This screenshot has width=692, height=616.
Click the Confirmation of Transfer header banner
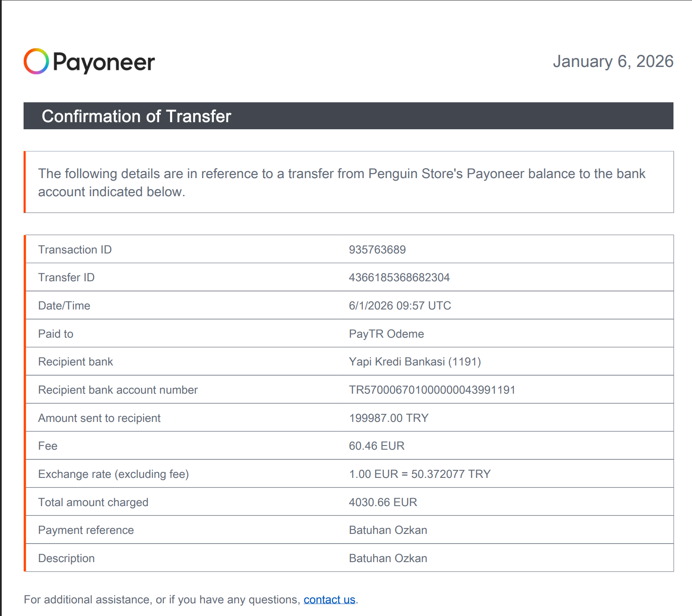pyautogui.click(x=349, y=116)
